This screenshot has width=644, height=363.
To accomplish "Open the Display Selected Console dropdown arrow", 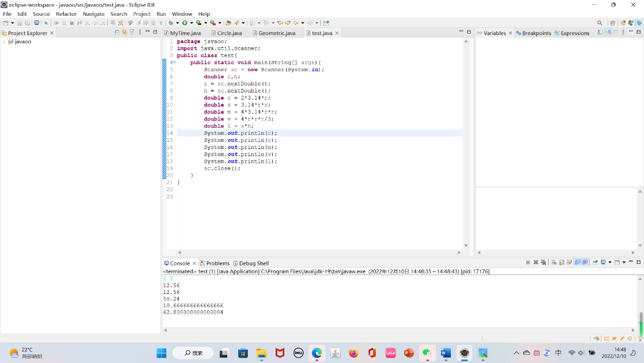I will tap(609, 262).
